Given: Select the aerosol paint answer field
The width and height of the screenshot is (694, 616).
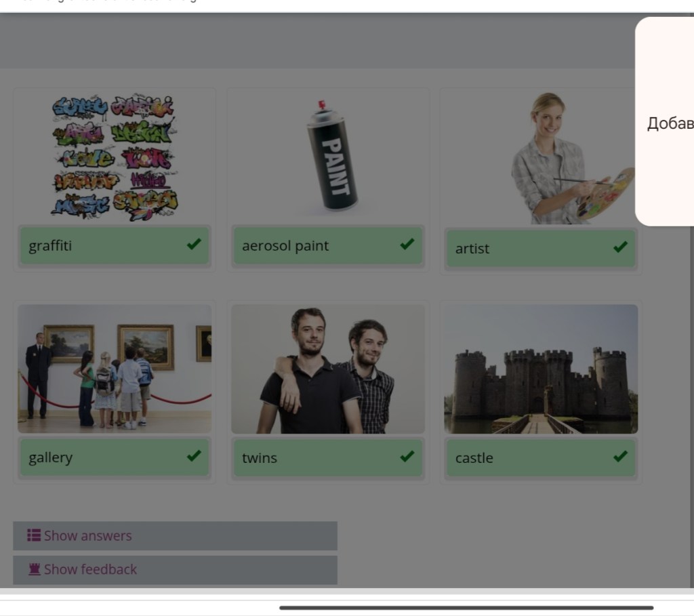Looking at the screenshot, I should tap(315, 245).
